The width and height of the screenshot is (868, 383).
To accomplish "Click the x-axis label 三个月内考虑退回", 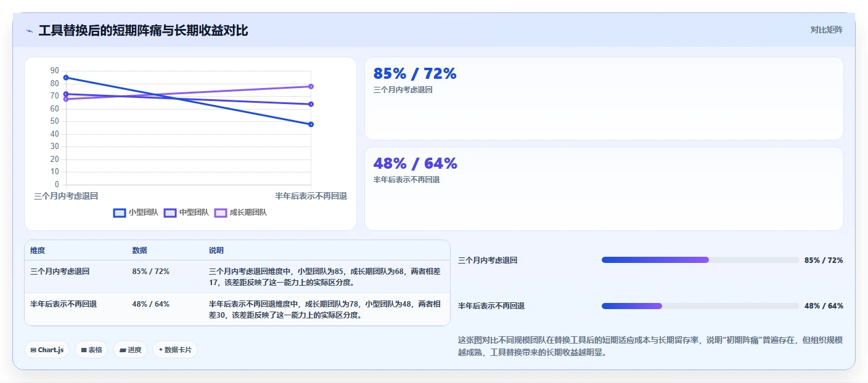I will [x=66, y=196].
